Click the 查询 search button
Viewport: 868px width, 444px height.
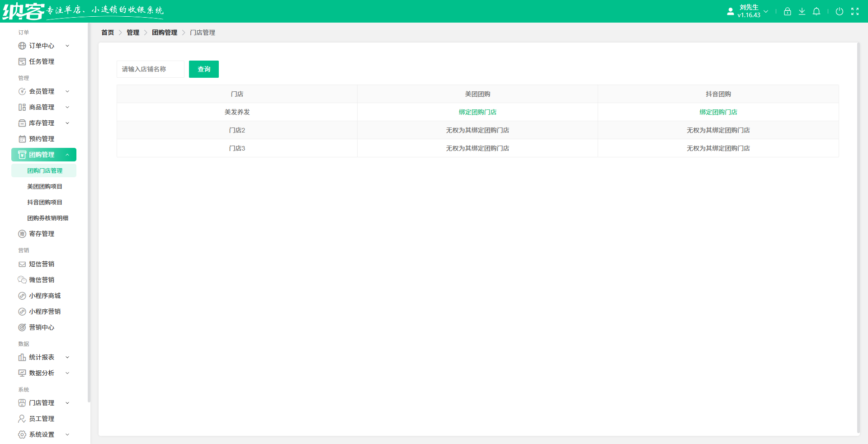point(204,69)
